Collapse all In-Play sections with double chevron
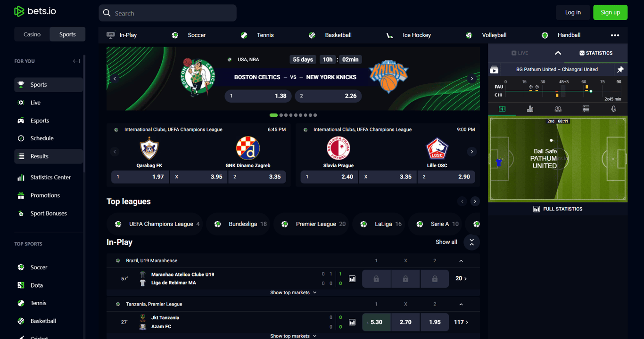This screenshot has width=644, height=339. [471, 242]
